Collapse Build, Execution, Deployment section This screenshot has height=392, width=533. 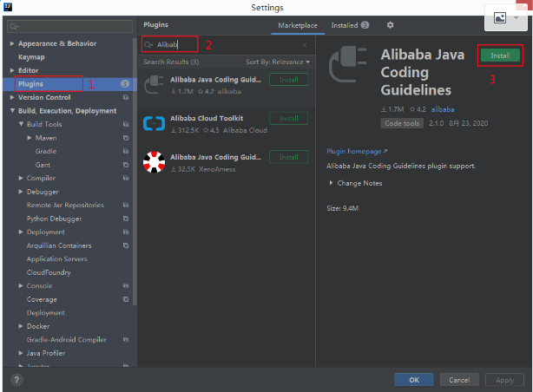coord(12,111)
